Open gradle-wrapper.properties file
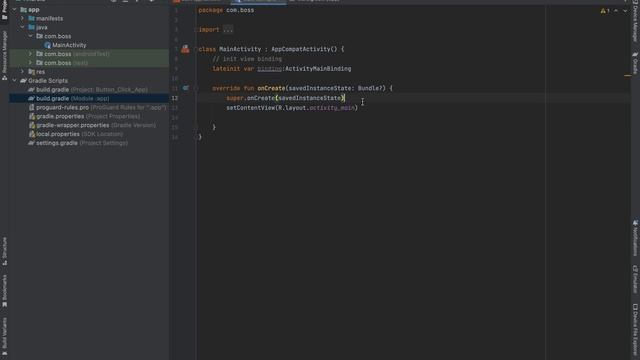This screenshot has height=360, width=640. tap(96, 125)
